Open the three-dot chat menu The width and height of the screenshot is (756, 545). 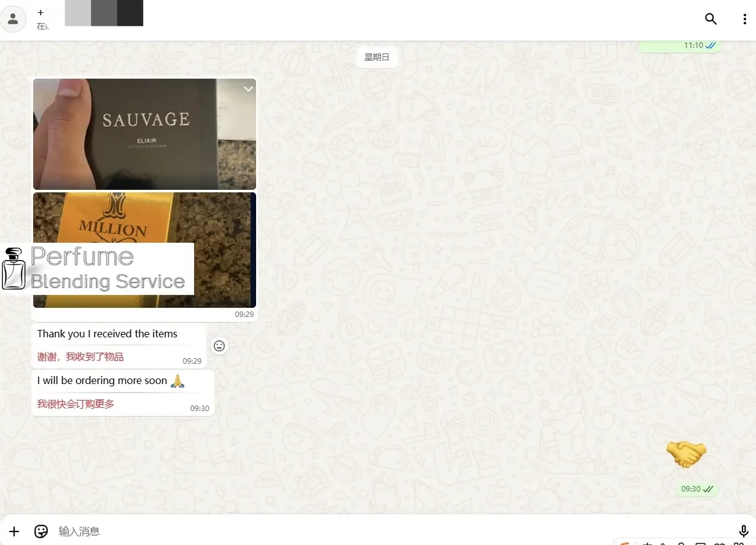click(744, 19)
